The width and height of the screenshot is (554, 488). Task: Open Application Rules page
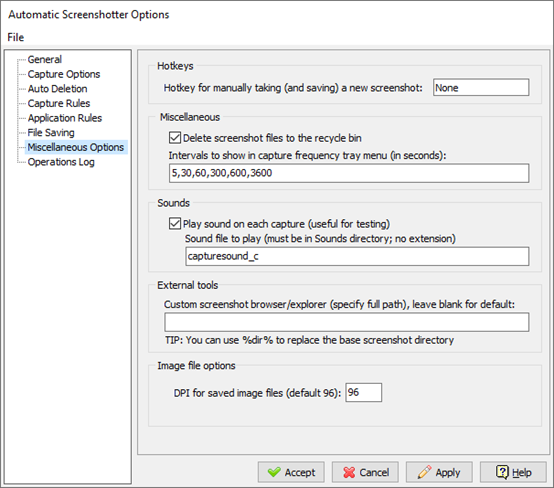[65, 118]
